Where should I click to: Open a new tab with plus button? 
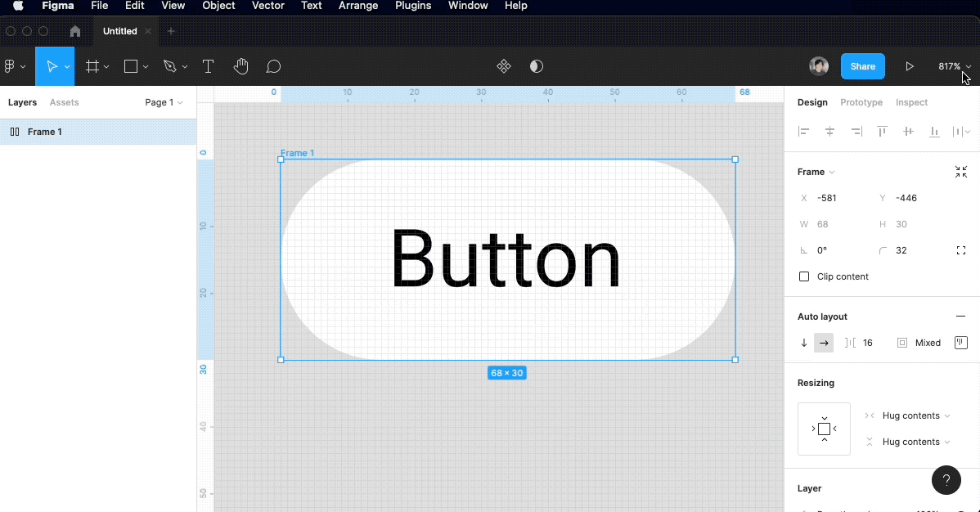[171, 31]
